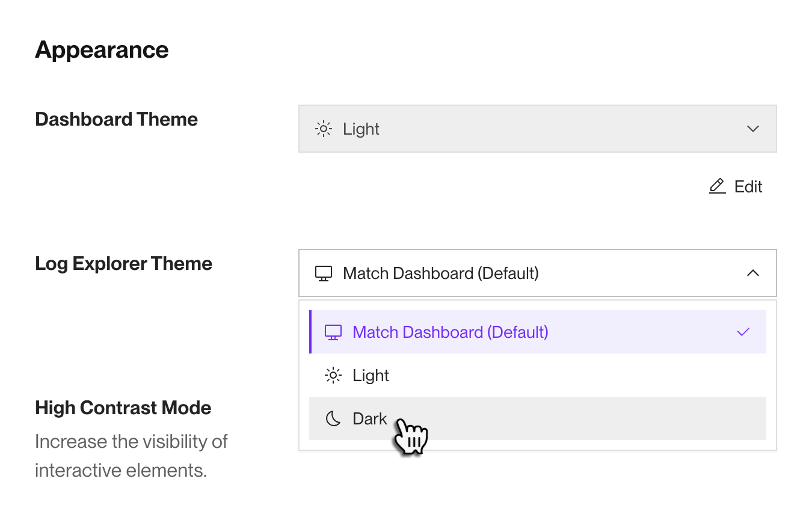Screen dimensions: 812x517
Task: Open the Dashboard Theme selector showing Light
Action: (537, 128)
